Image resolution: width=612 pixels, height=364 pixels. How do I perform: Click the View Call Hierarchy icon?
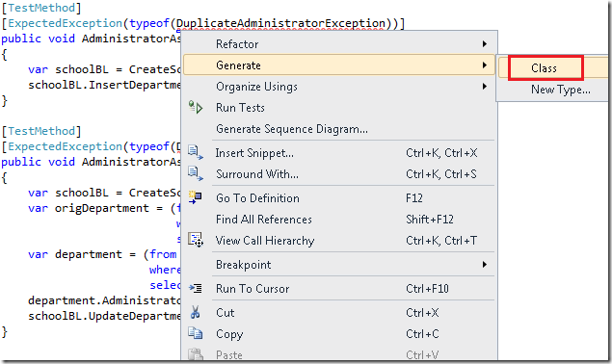(x=196, y=240)
